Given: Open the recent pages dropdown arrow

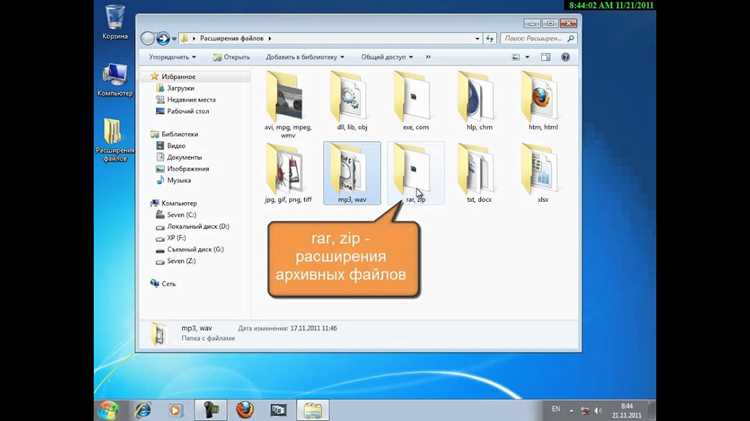Looking at the screenshot, I should [175, 38].
